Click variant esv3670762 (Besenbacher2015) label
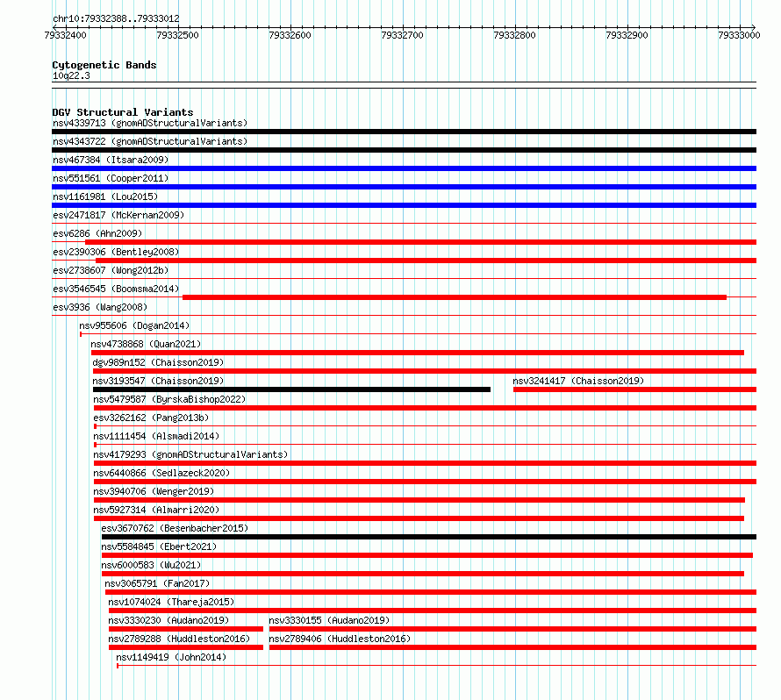This screenshot has height=700, width=781. (x=175, y=528)
